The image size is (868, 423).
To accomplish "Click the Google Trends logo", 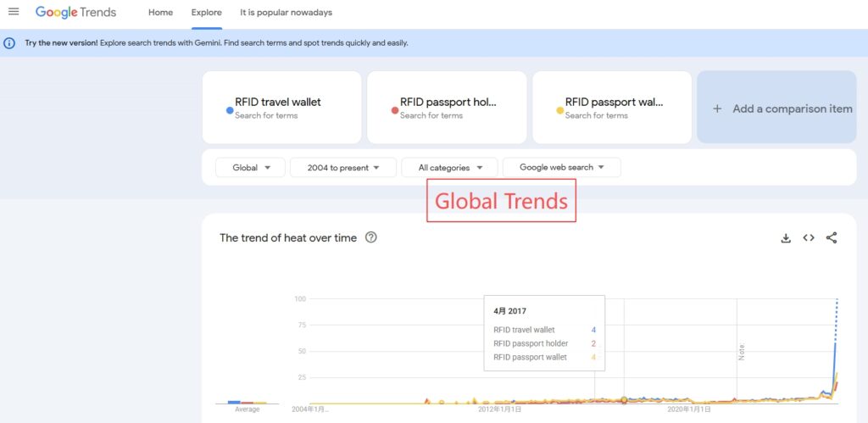I will [76, 13].
